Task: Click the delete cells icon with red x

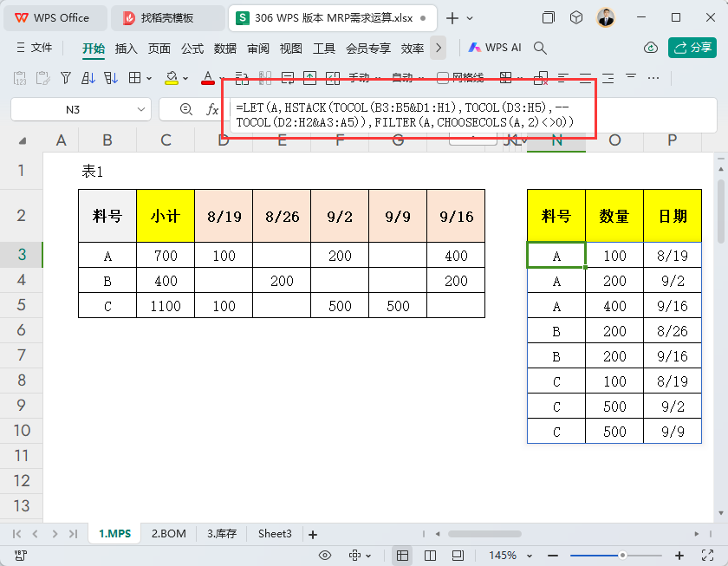Action: pyautogui.click(x=541, y=78)
